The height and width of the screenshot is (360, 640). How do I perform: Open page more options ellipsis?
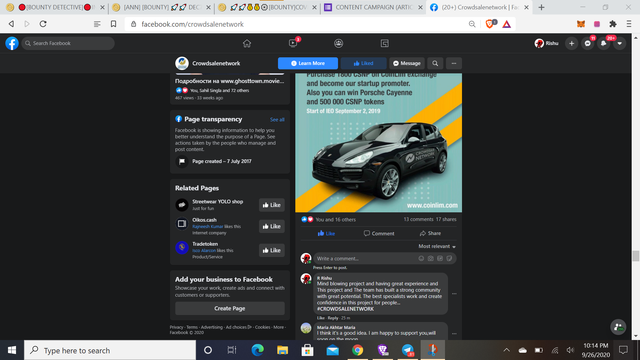click(x=454, y=63)
